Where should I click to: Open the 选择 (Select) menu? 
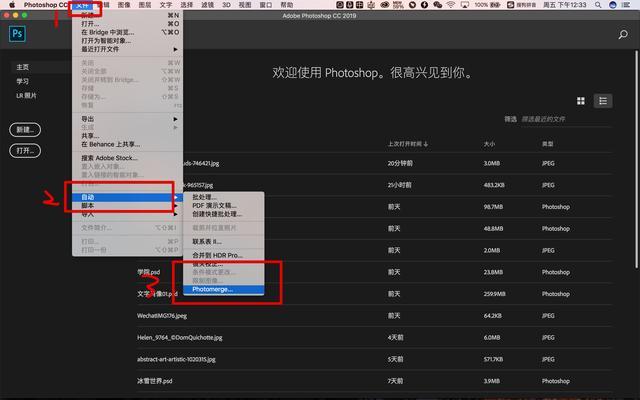click(x=187, y=5)
